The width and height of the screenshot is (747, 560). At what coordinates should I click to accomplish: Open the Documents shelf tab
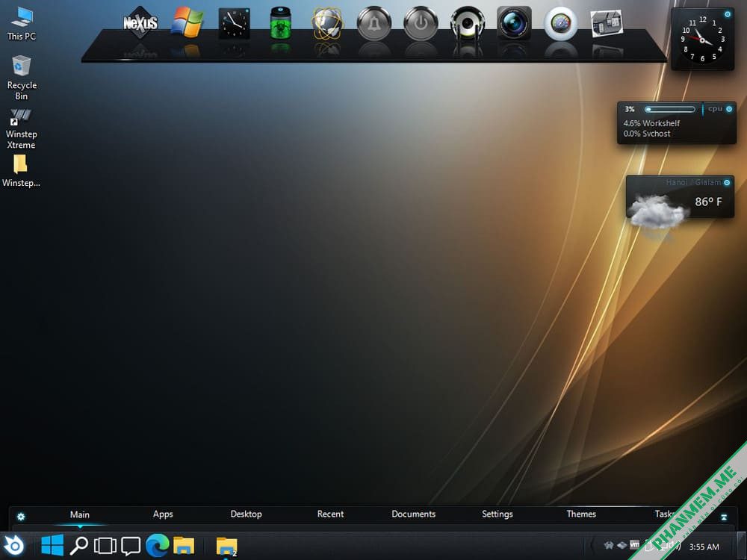[x=414, y=514]
